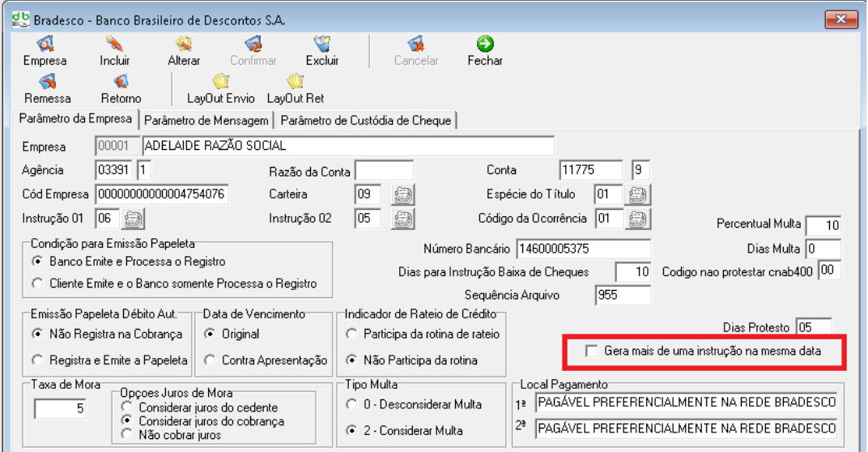The image size is (868, 452).
Task: Click the disabled Cancelar icon
Action: coord(415,44)
